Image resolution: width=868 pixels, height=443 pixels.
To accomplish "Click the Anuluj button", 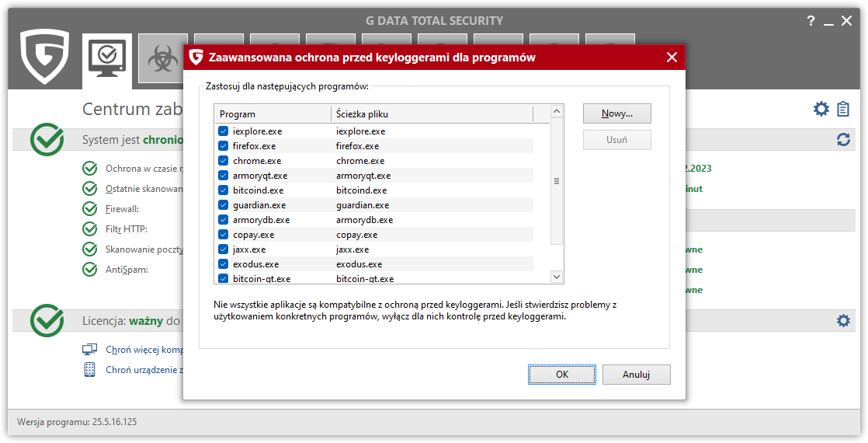I will pos(636,375).
